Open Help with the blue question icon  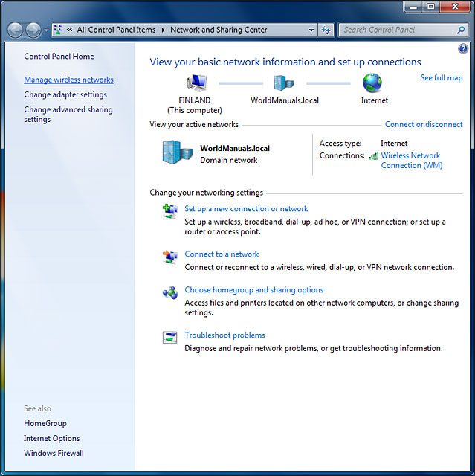pyautogui.click(x=463, y=48)
